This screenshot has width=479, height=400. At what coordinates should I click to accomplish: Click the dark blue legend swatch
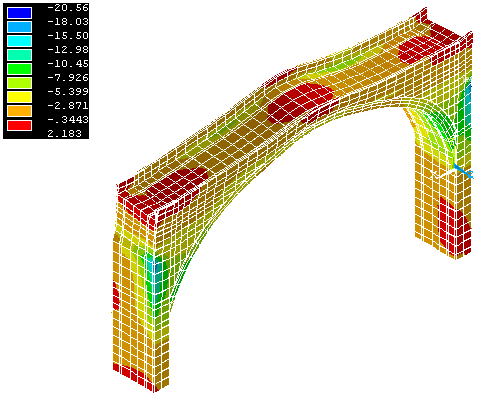(20, 13)
